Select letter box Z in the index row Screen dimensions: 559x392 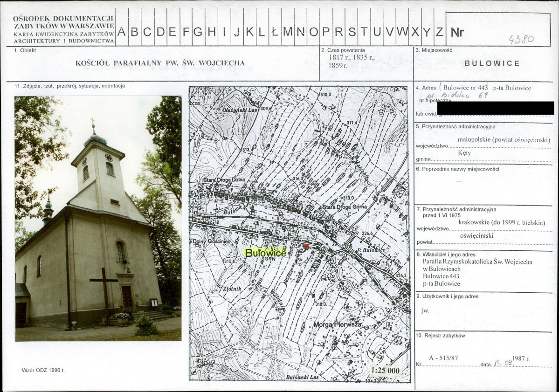pyautogui.click(x=439, y=32)
